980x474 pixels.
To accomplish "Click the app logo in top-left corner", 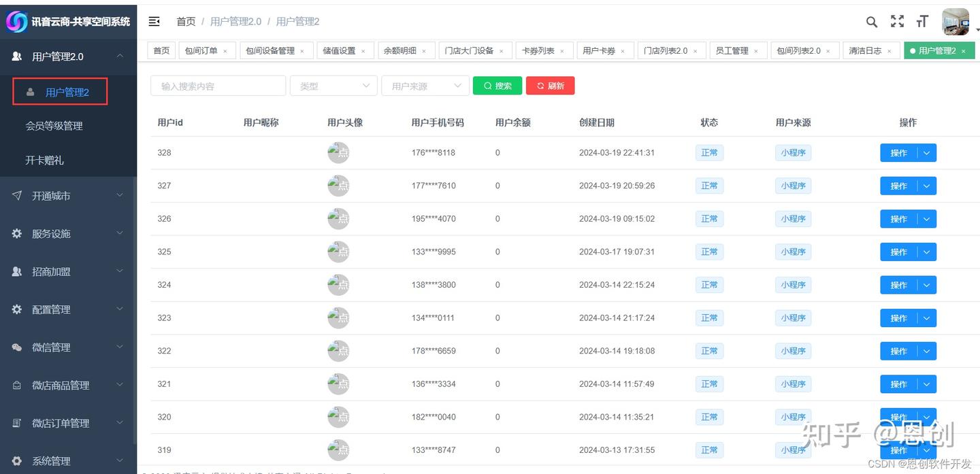I will [x=16, y=22].
